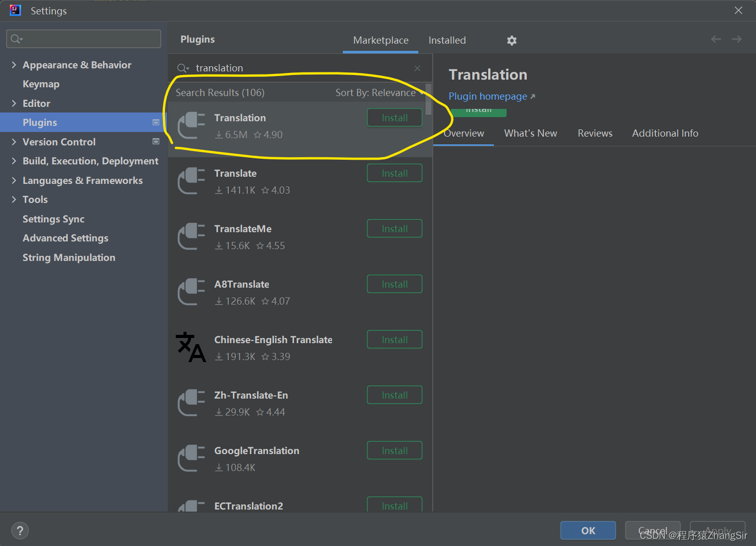Select the TranslateMe entry name
The width and height of the screenshot is (756, 546).
click(243, 229)
